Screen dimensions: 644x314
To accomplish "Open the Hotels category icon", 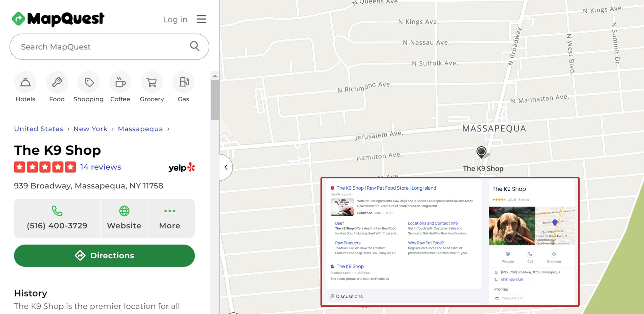I will pyautogui.click(x=25, y=82).
